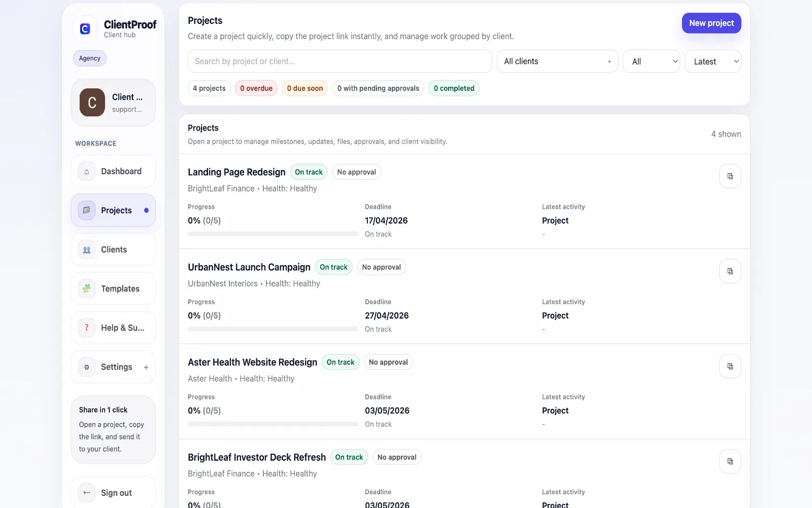Filter by 0 due soon chip
The width and height of the screenshot is (812, 508).
coord(305,88)
